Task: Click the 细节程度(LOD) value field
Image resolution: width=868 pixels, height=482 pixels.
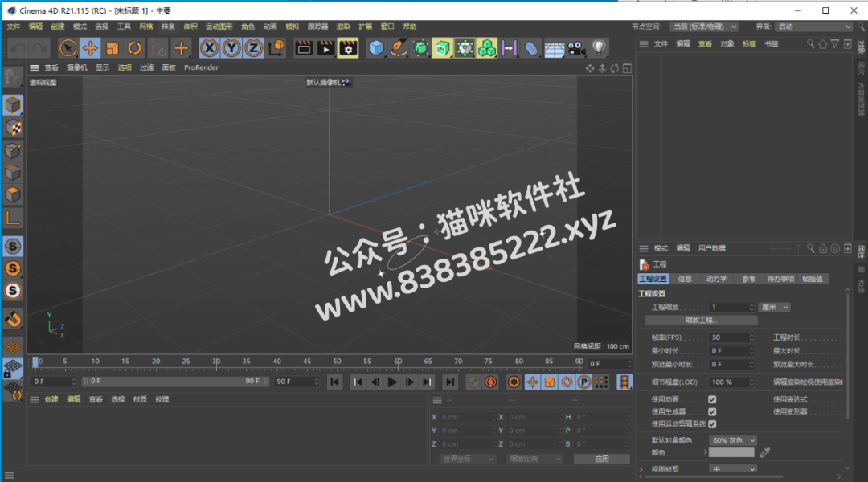Action: coord(732,382)
